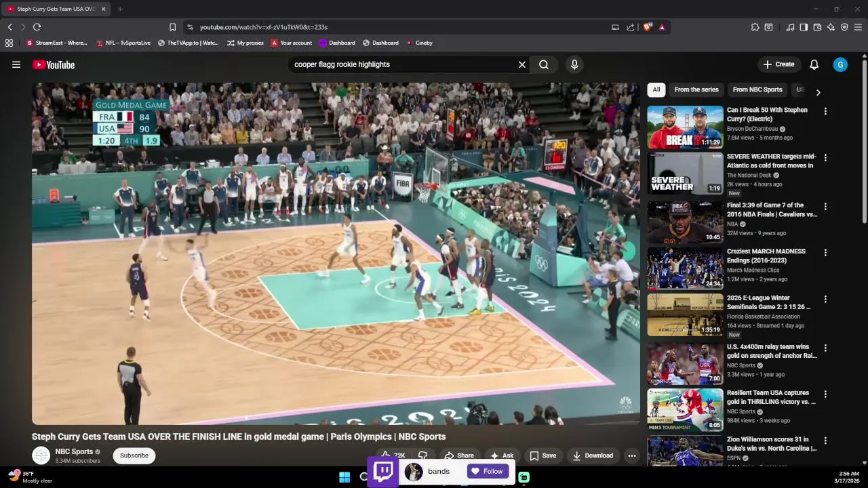Start voice search with the microphone

pos(574,64)
